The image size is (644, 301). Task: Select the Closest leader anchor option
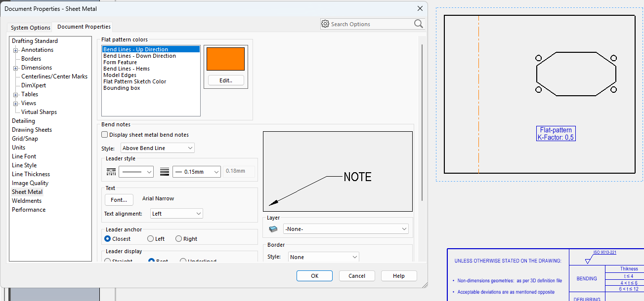pos(108,239)
